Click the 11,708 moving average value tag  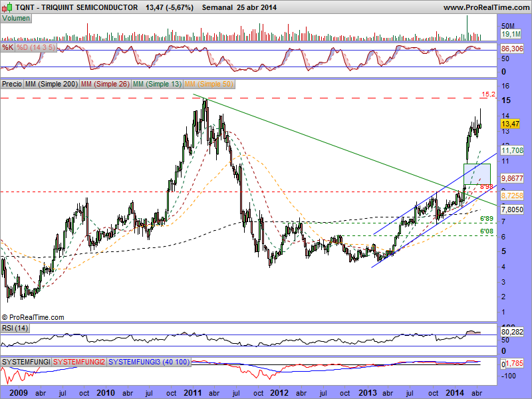coord(512,150)
